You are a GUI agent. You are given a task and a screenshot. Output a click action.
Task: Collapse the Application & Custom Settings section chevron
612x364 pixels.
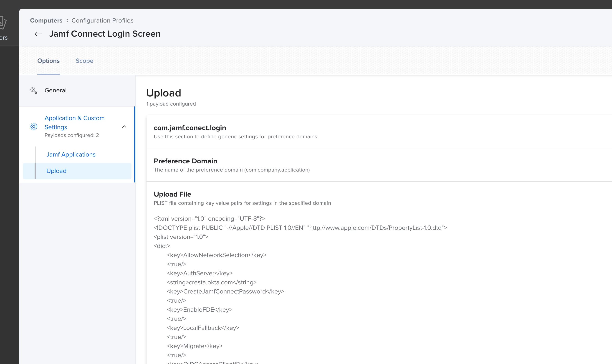124,126
